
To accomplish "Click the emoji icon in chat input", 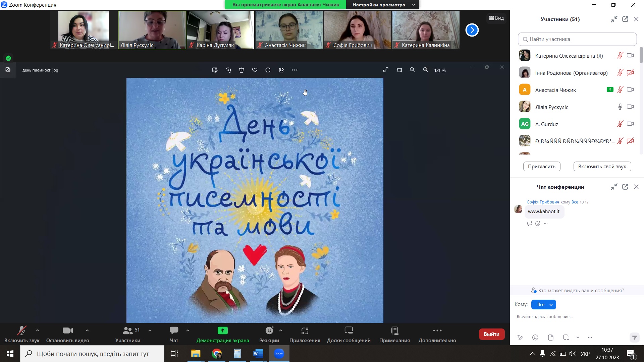I will [x=535, y=338].
